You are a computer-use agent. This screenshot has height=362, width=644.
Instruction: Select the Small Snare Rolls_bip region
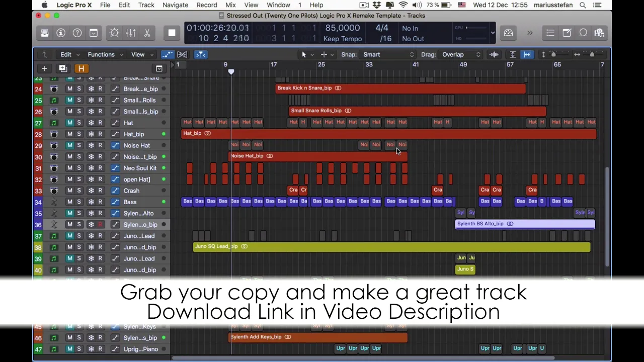[x=418, y=111]
